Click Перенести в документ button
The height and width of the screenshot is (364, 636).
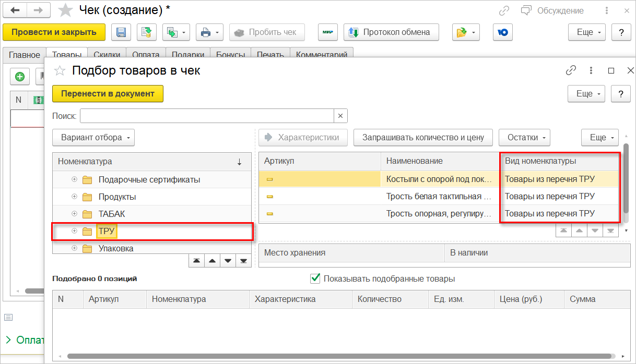click(108, 94)
